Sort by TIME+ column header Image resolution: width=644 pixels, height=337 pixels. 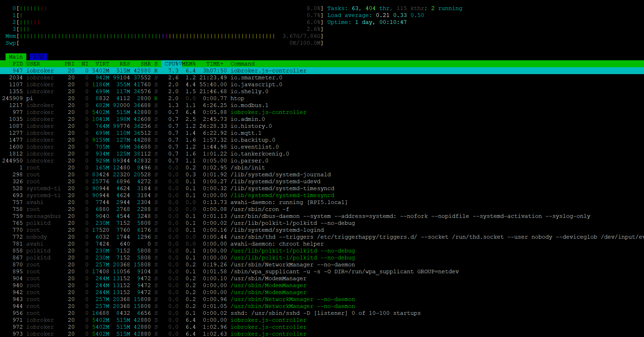click(x=215, y=64)
